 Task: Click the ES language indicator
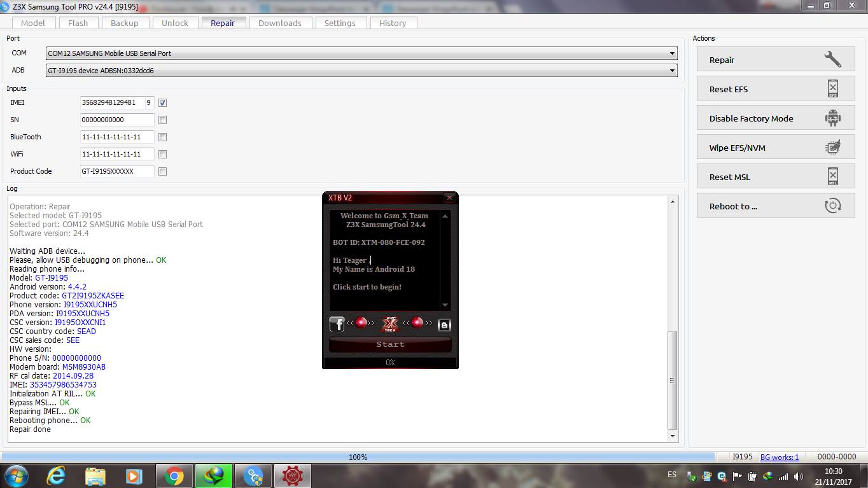click(672, 475)
